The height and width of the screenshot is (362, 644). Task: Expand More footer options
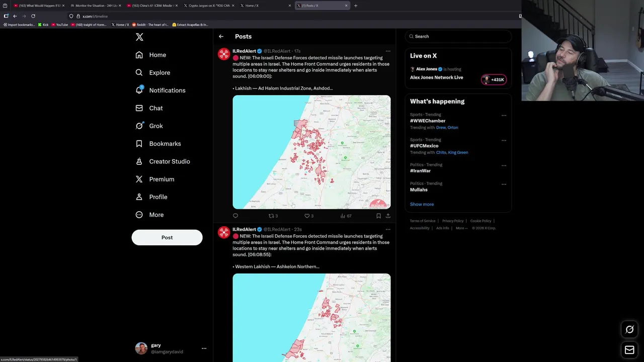(460, 228)
